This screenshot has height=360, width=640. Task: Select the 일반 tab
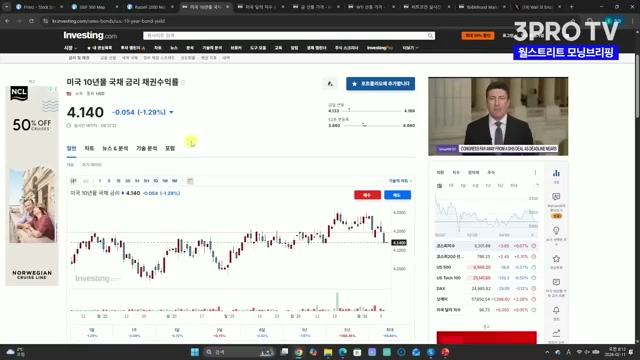click(x=71, y=149)
